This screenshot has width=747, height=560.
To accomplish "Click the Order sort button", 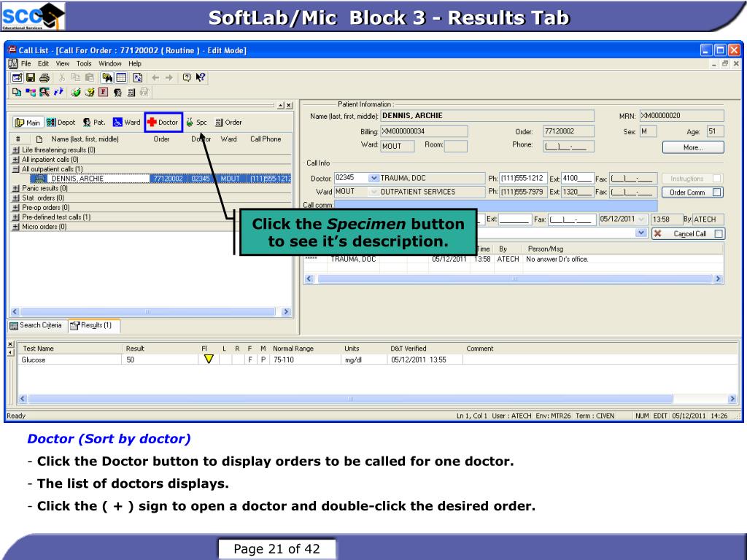I will (228, 122).
